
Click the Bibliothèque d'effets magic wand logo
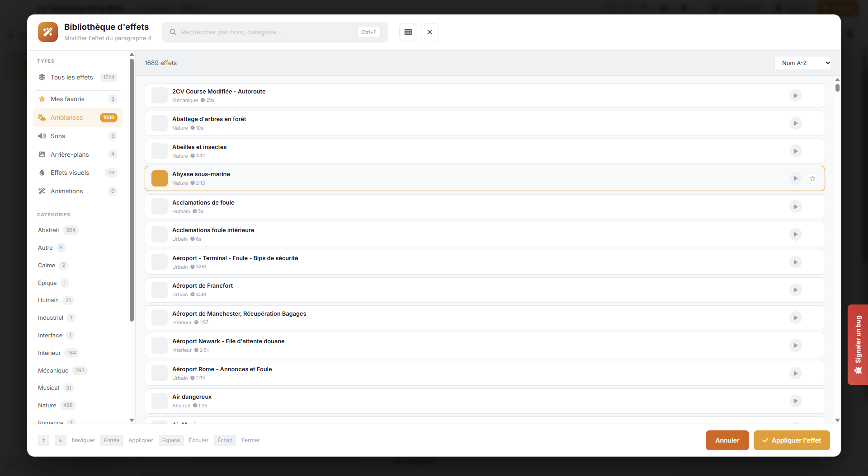coord(48,32)
